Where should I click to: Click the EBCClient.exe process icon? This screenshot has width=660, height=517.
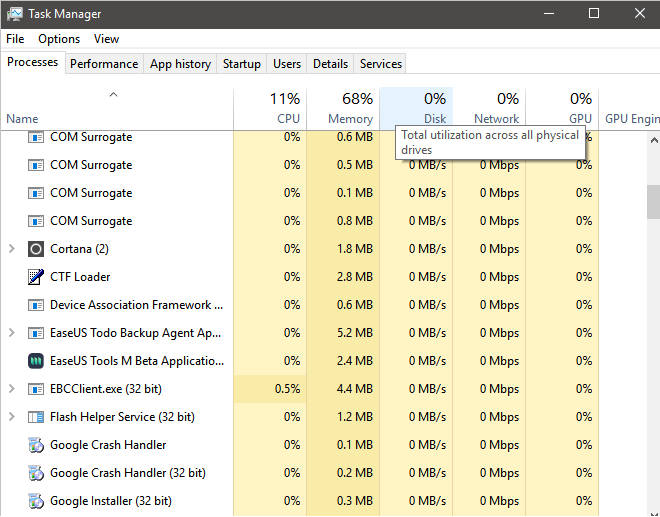coord(36,389)
